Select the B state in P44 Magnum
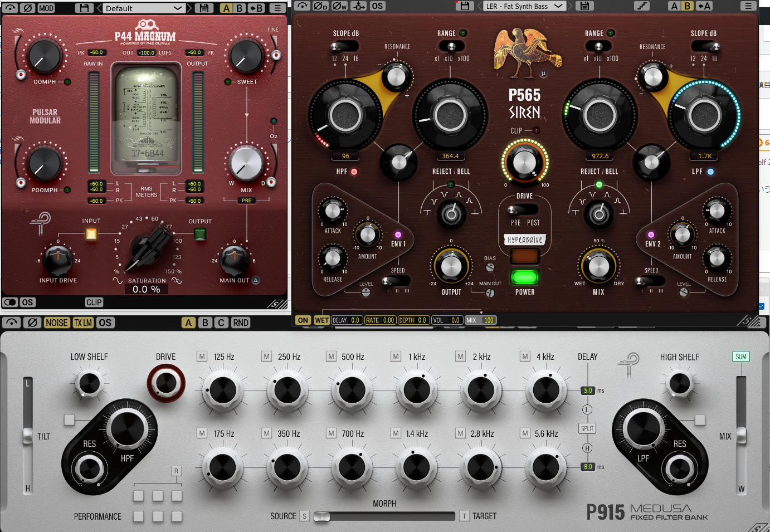 tap(240, 8)
